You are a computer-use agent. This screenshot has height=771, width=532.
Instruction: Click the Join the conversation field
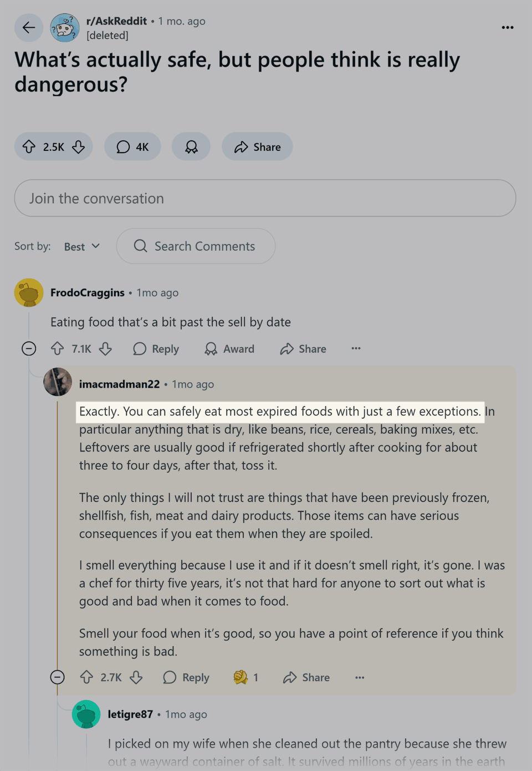[x=265, y=198]
